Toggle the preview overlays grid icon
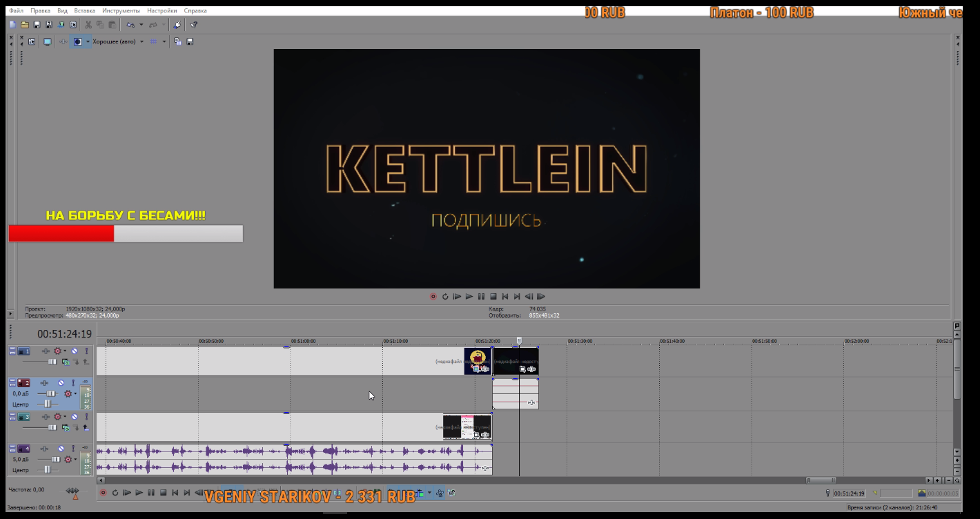Image resolution: width=980 pixels, height=519 pixels. pos(153,41)
